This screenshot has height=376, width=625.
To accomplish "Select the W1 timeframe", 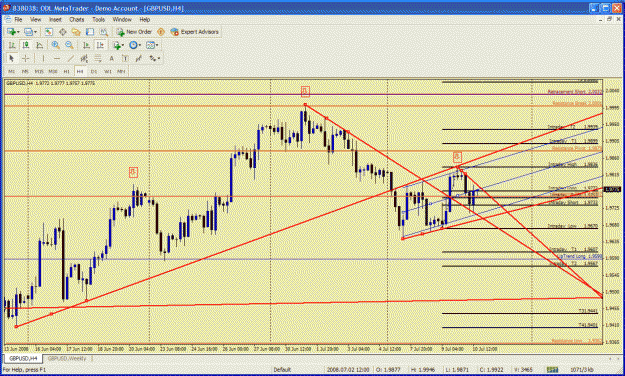I will coord(108,71).
